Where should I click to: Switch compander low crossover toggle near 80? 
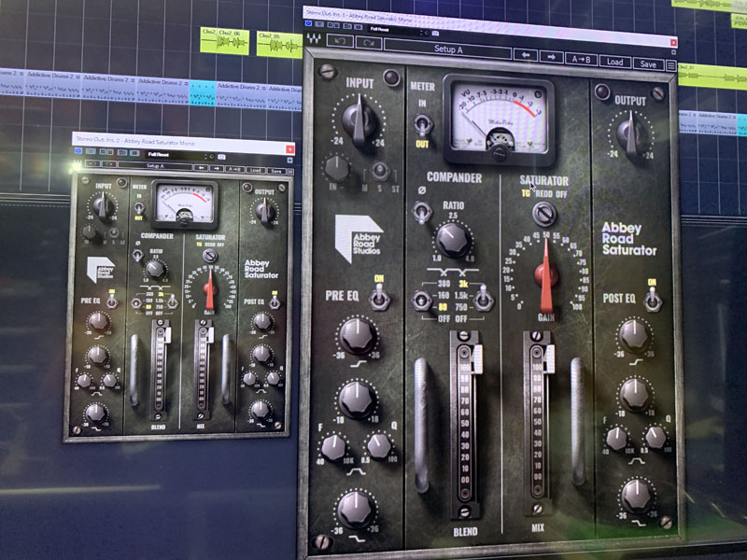click(x=421, y=301)
